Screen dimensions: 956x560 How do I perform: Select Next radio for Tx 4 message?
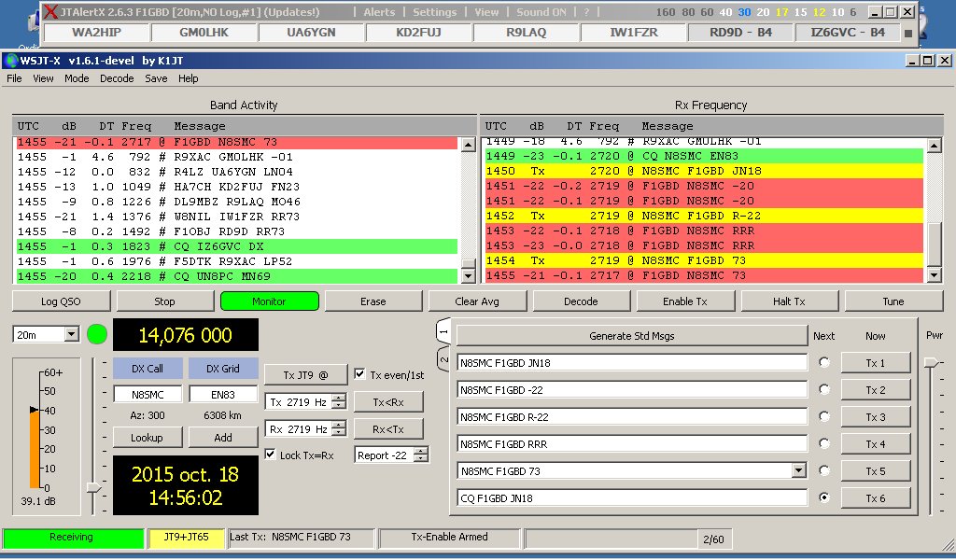[x=824, y=443]
